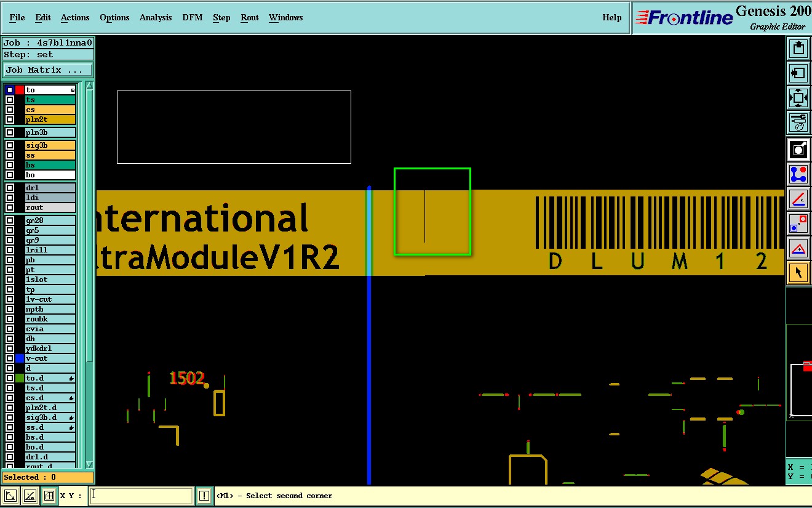
Task: Click the Job Matrix button
Action: click(x=48, y=70)
